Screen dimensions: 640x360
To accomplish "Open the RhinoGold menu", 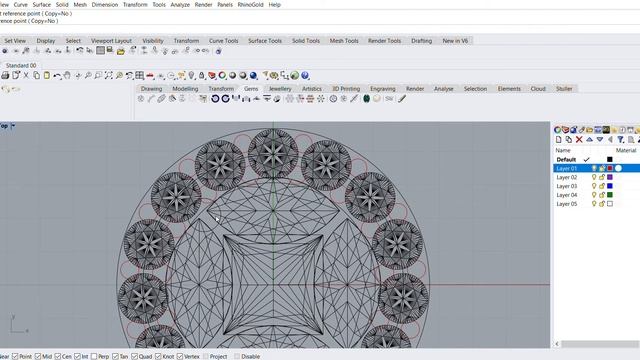I will (250, 4).
